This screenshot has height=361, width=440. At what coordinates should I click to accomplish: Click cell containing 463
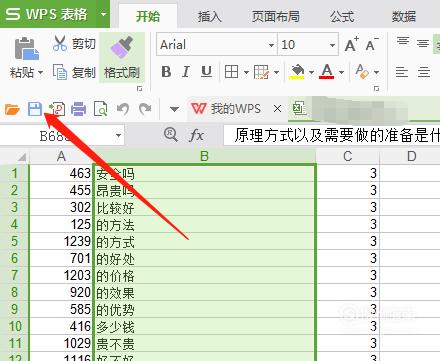61,173
